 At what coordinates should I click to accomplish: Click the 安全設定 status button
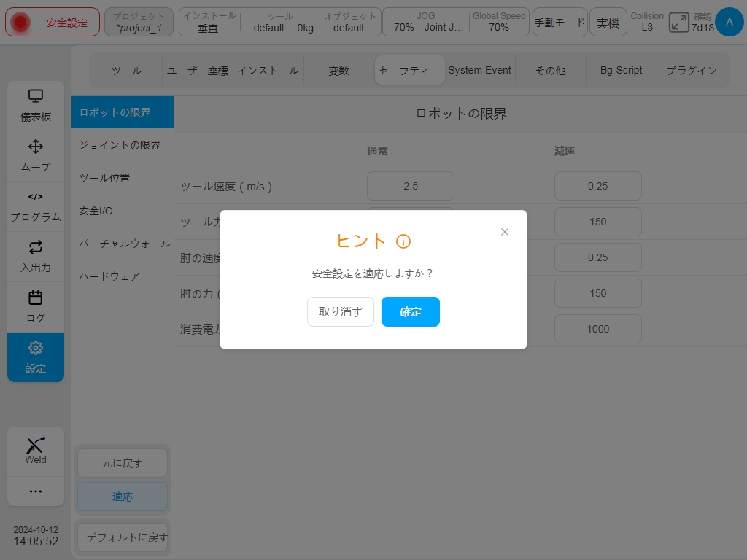(x=53, y=23)
